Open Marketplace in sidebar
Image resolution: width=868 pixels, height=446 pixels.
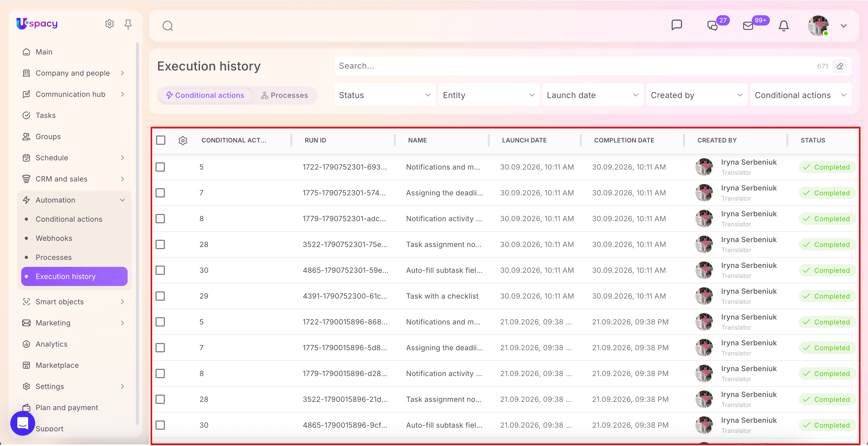click(57, 365)
